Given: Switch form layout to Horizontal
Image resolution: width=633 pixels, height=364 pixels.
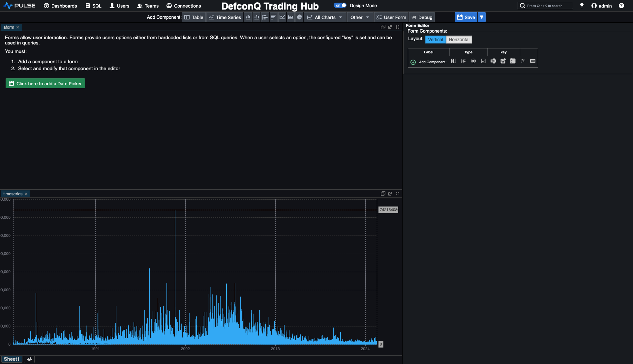Looking at the screenshot, I should [x=459, y=39].
